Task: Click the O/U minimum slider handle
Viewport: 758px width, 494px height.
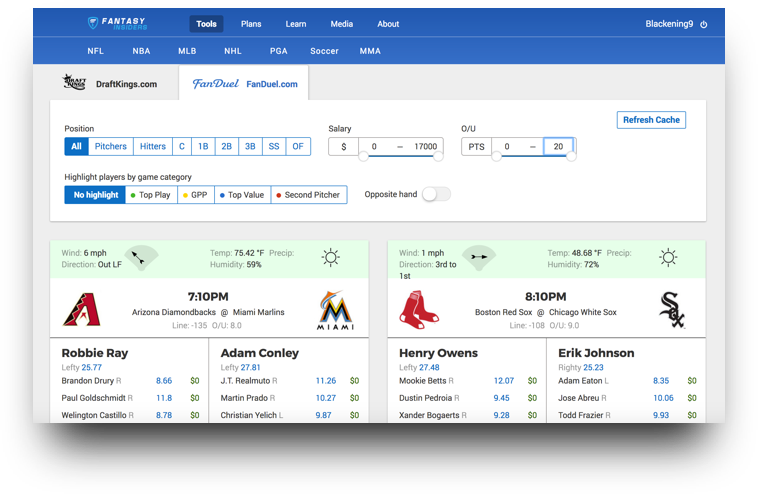Action: pyautogui.click(x=496, y=156)
